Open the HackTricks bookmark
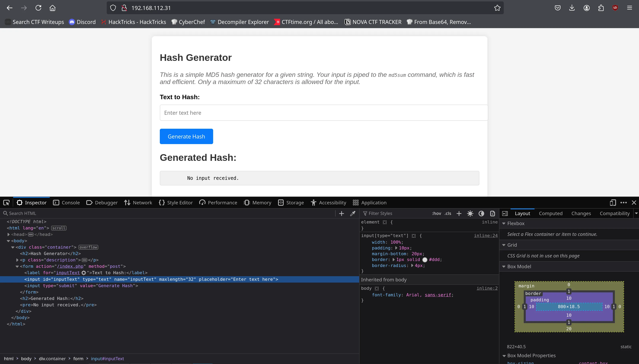 coord(134,22)
